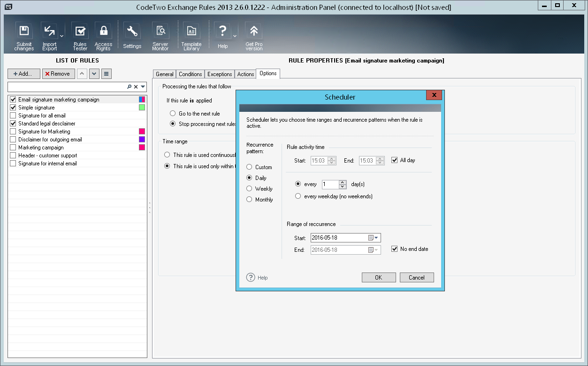This screenshot has height=366, width=588.
Task: Expand the Help toolbar dropdown arrow
Action: click(x=235, y=35)
